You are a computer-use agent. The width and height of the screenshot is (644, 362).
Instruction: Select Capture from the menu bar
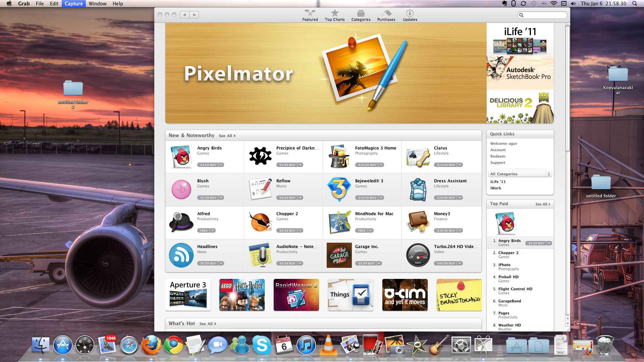click(73, 4)
